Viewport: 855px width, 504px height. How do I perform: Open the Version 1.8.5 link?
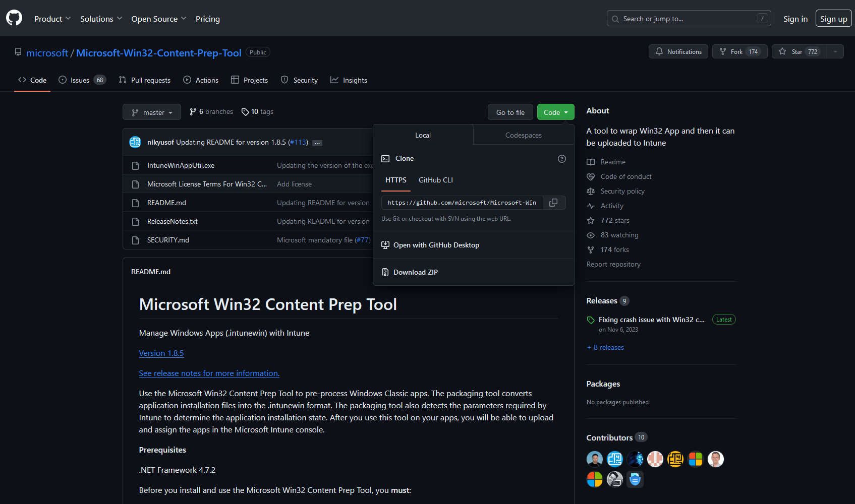pos(161,353)
